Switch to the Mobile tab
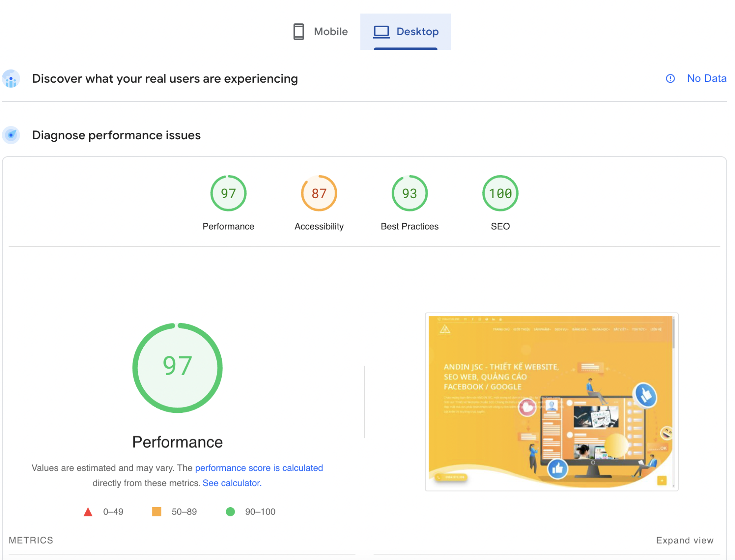Viewport: 735px width, 560px height. pyautogui.click(x=321, y=31)
